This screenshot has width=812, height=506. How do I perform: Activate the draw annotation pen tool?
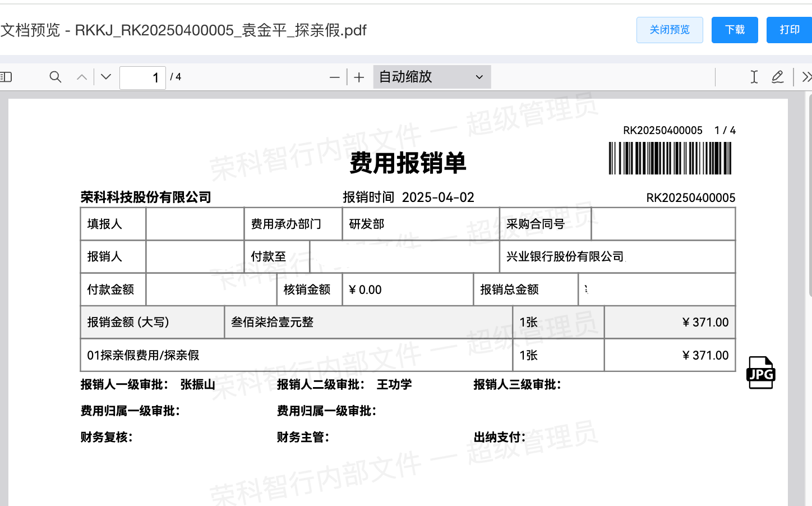tap(777, 77)
